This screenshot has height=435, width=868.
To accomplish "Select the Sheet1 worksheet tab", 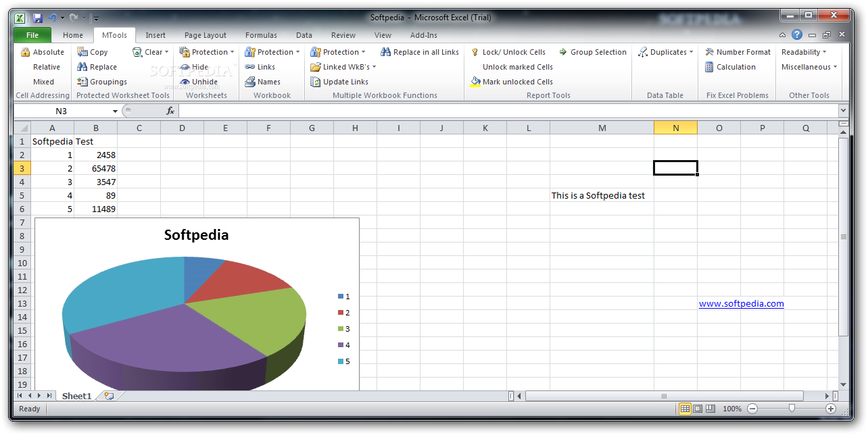I will tap(76, 396).
